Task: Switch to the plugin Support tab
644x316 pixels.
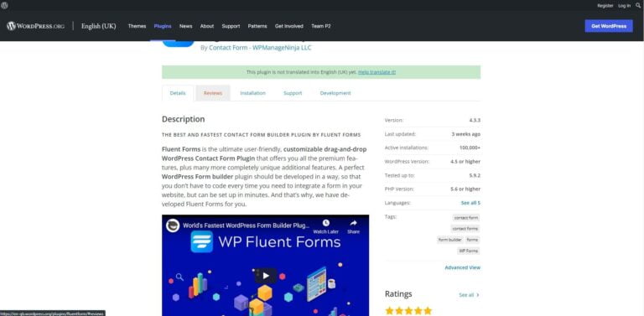Action: [x=293, y=93]
